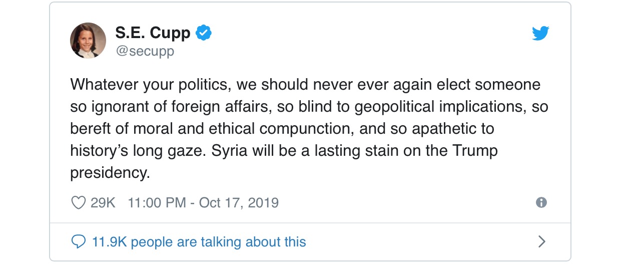Viewport: 644px width, 267px height.
Task: Click the Twitter bird logo
Action: (x=540, y=34)
